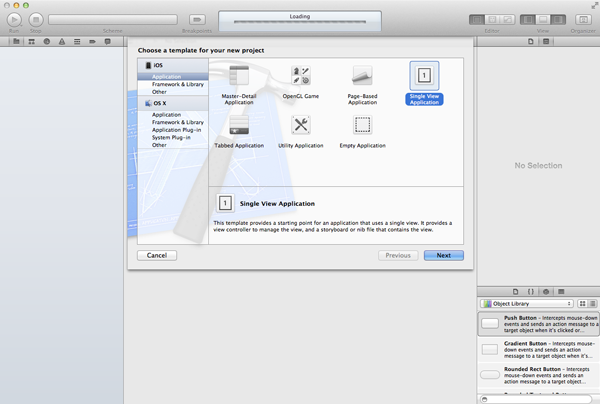This screenshot has height=404, width=600.
Task: Enter full screen with the resize arrows
Action: point(594,5)
